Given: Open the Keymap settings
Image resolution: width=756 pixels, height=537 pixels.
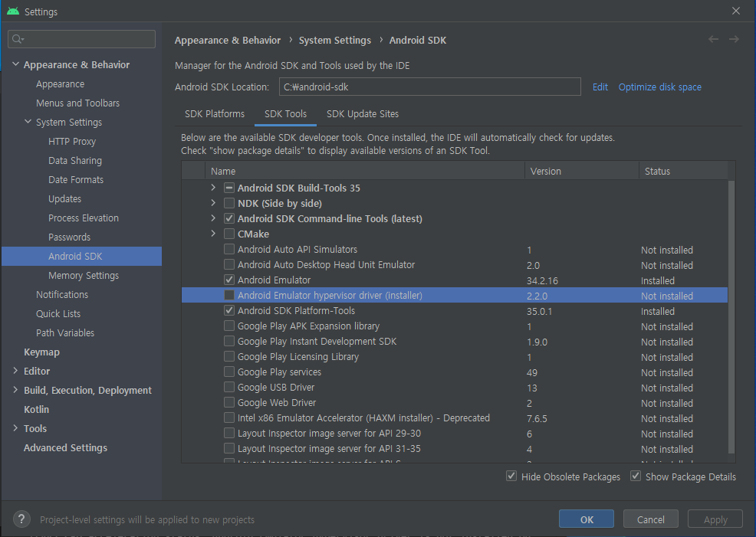Looking at the screenshot, I should click(x=42, y=352).
